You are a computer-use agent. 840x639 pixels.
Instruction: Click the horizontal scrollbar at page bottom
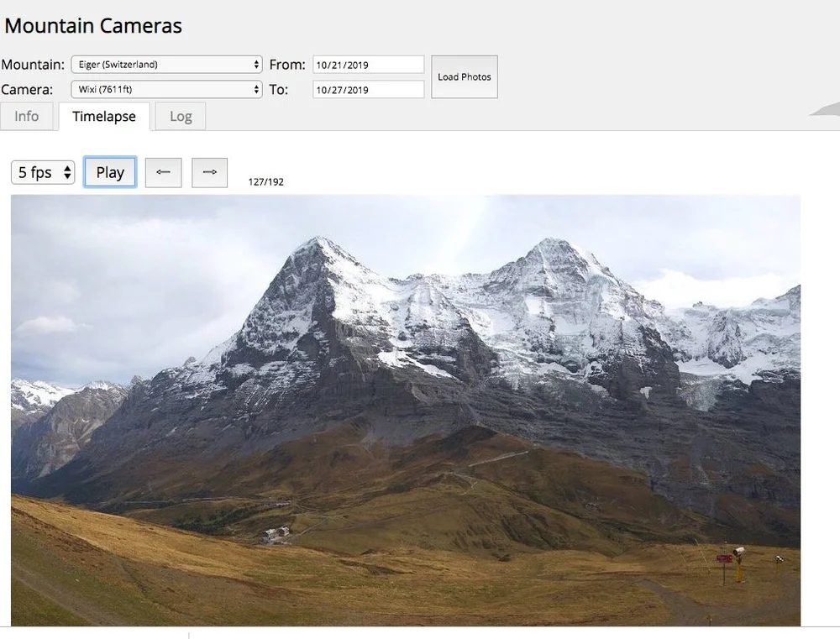click(x=420, y=636)
